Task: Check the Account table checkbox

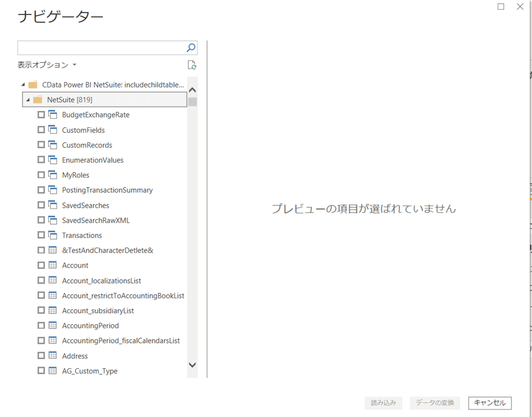Action: (41, 265)
